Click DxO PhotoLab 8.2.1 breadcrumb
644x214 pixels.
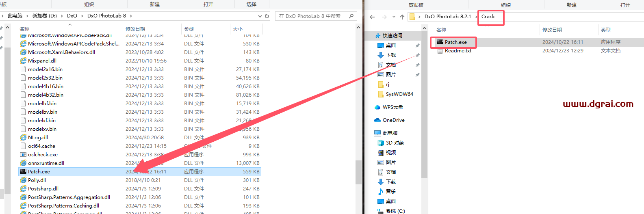448,17
